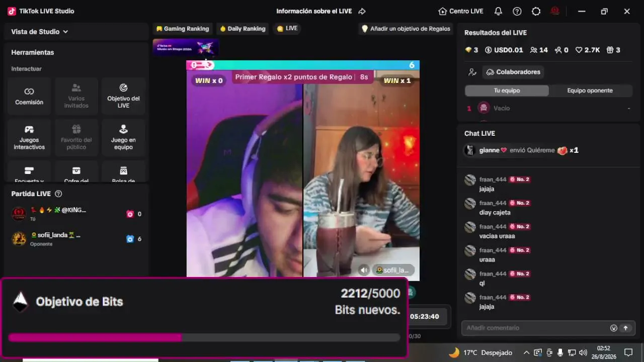Open the Coemisión tool
The image size is (644, 362).
(x=29, y=96)
